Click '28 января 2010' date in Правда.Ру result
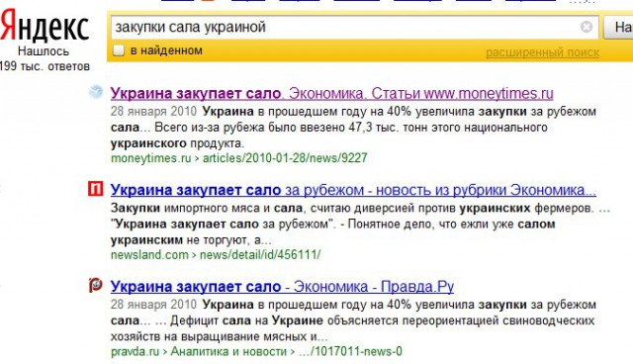The height and width of the screenshot is (364, 633). [154, 305]
